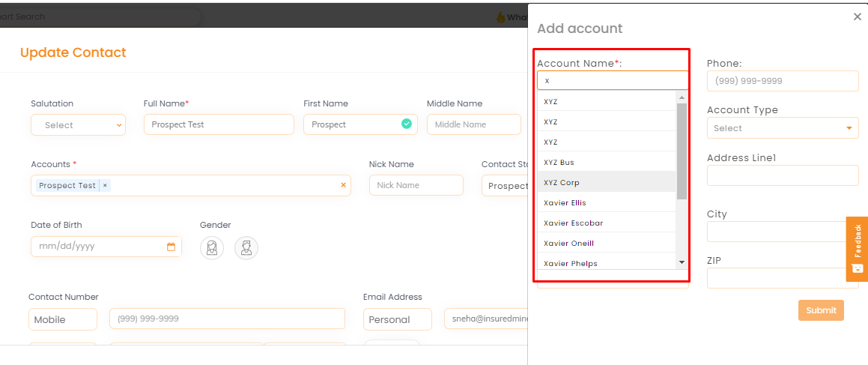Image resolution: width=868 pixels, height=365 pixels.
Task: Close the Add account panel
Action: (x=858, y=16)
